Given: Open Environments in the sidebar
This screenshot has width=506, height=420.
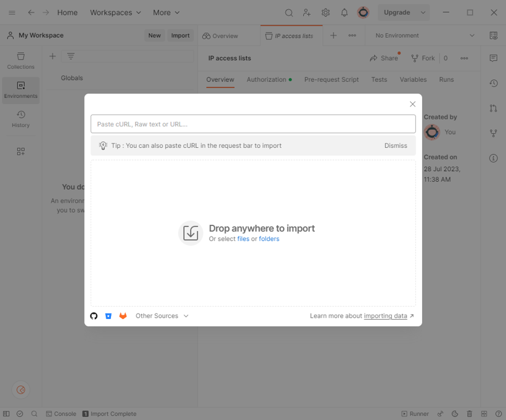Looking at the screenshot, I should 21,90.
